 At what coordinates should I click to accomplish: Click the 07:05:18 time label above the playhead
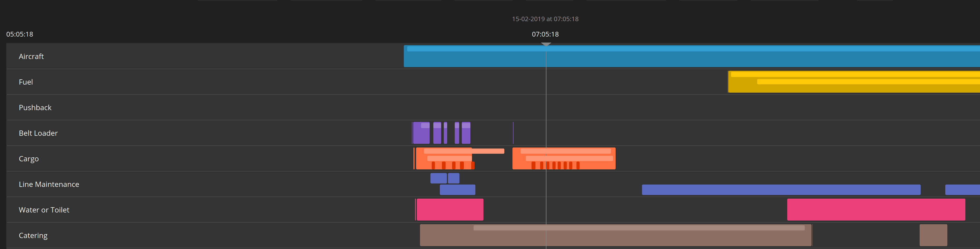point(545,34)
